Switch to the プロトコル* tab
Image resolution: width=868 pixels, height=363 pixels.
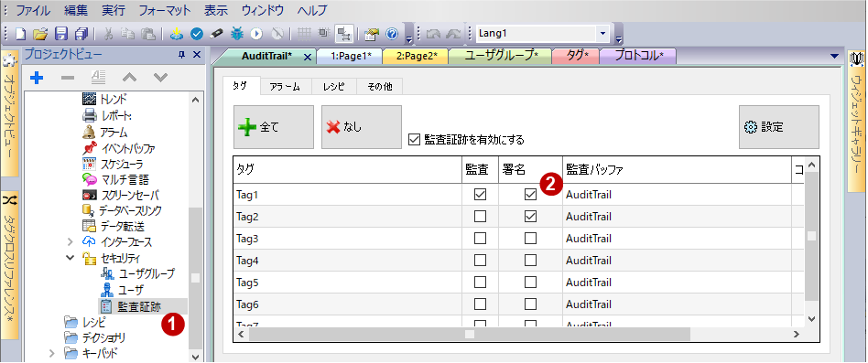(x=639, y=57)
